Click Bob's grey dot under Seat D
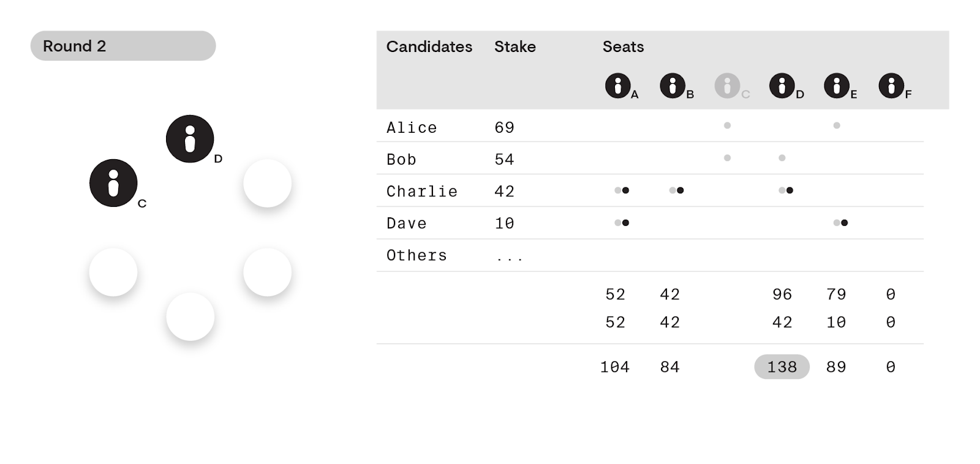Viewport: 980px width, 464px height. pos(782,158)
